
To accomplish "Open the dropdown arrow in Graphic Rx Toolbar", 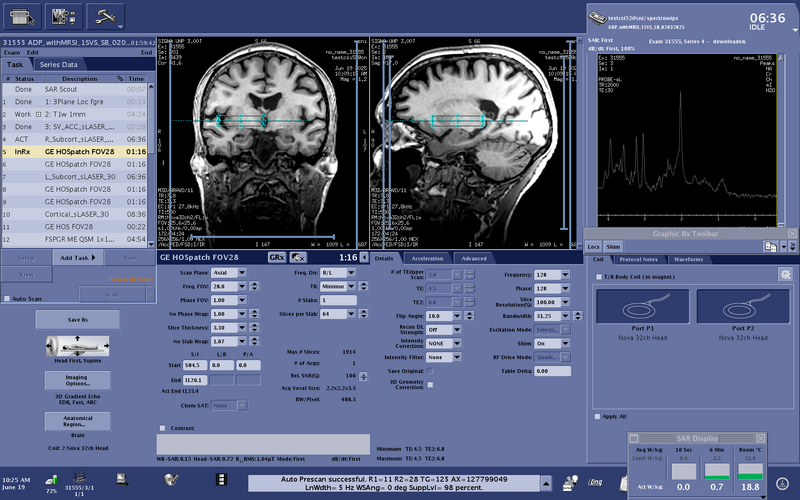I will click(x=784, y=246).
